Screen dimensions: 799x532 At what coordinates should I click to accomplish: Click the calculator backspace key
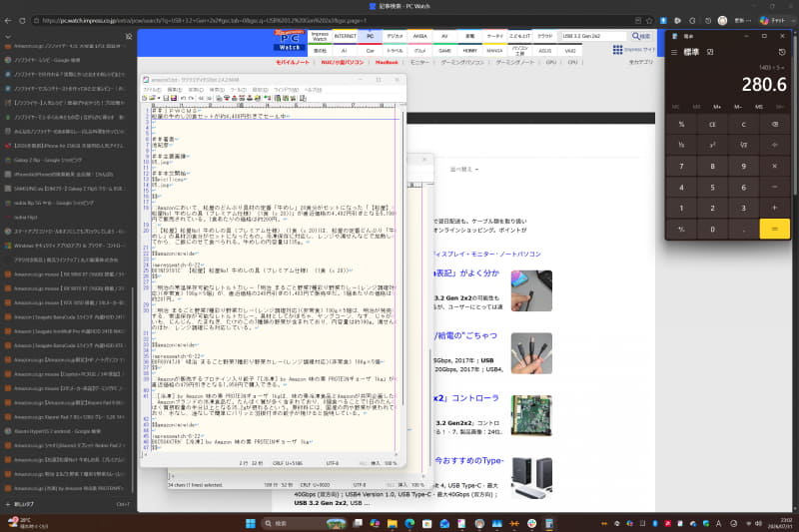(775, 124)
